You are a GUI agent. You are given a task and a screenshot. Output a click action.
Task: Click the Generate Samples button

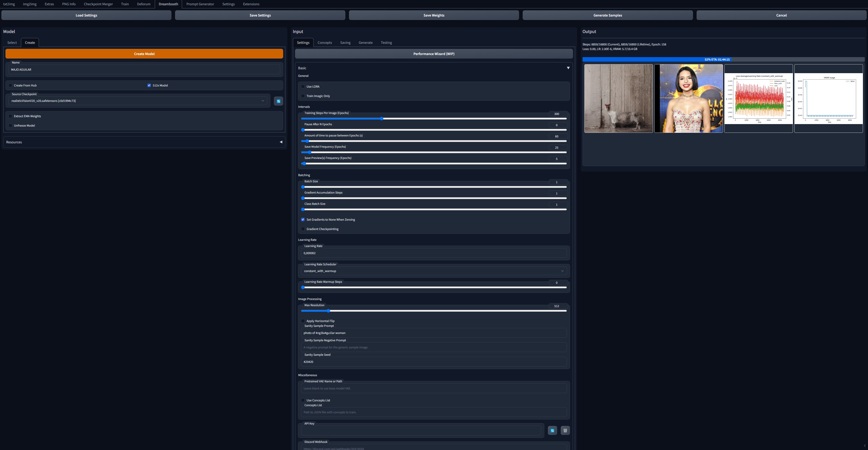[x=608, y=15]
